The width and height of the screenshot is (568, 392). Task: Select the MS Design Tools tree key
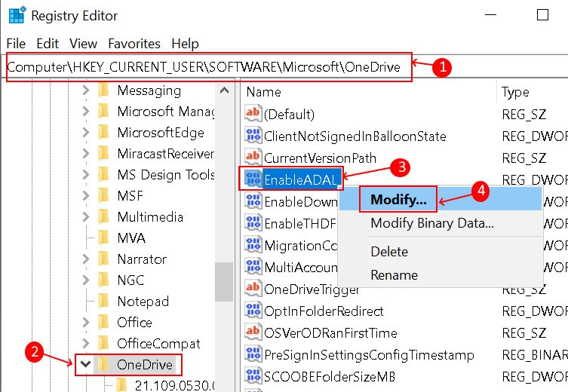[166, 174]
